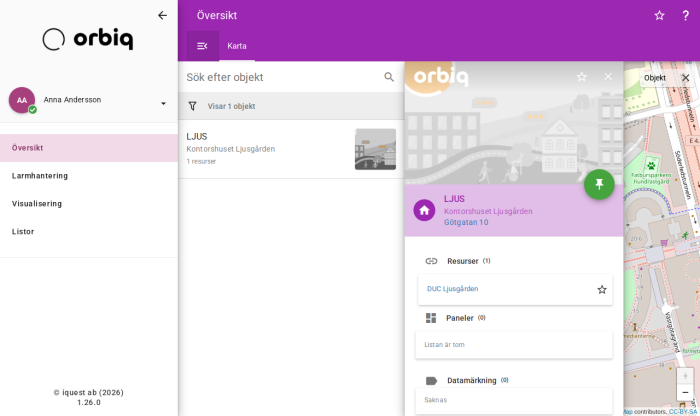Zoom out on the map
Screen dimensions: 700x416
(685, 393)
